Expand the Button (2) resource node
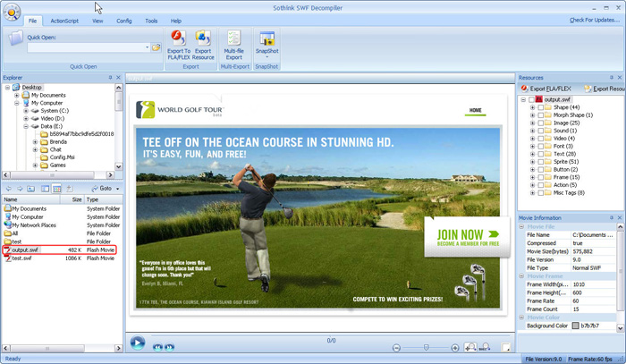626x364 pixels. pyautogui.click(x=532, y=170)
